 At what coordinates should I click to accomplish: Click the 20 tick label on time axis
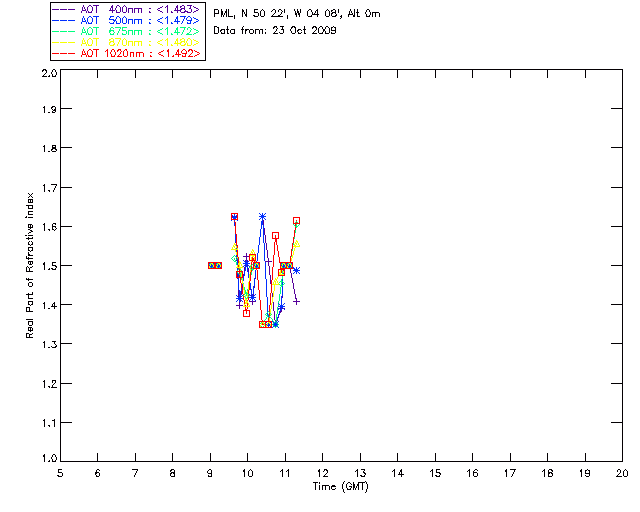coord(622,473)
